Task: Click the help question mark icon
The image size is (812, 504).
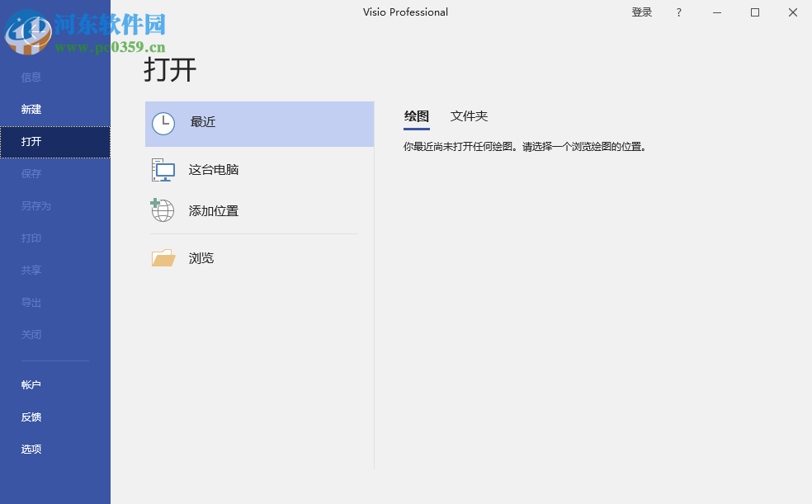Action: point(678,12)
